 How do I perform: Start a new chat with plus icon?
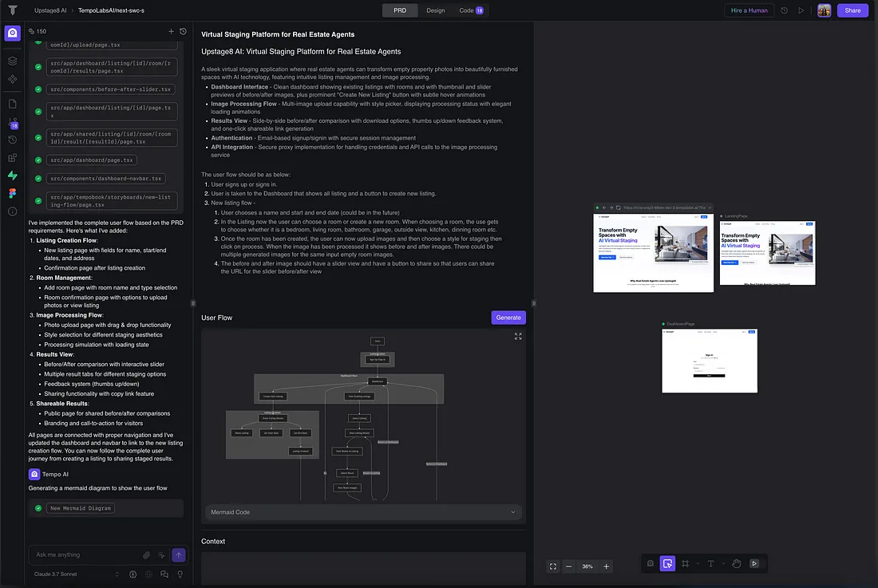[x=171, y=31]
